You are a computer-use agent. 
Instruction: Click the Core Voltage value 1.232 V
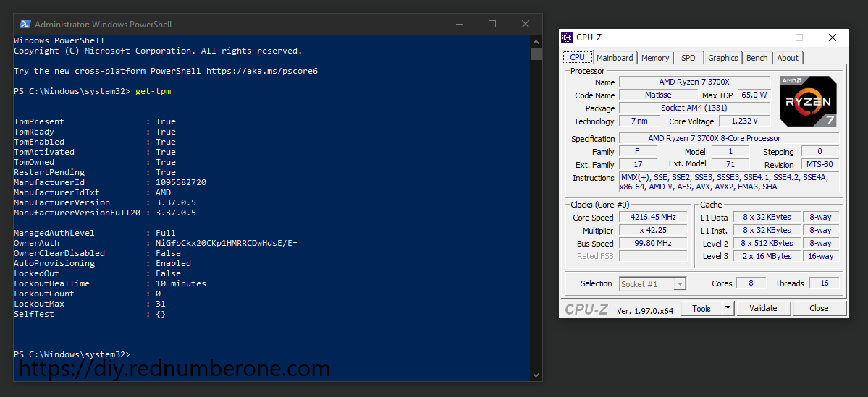[744, 121]
